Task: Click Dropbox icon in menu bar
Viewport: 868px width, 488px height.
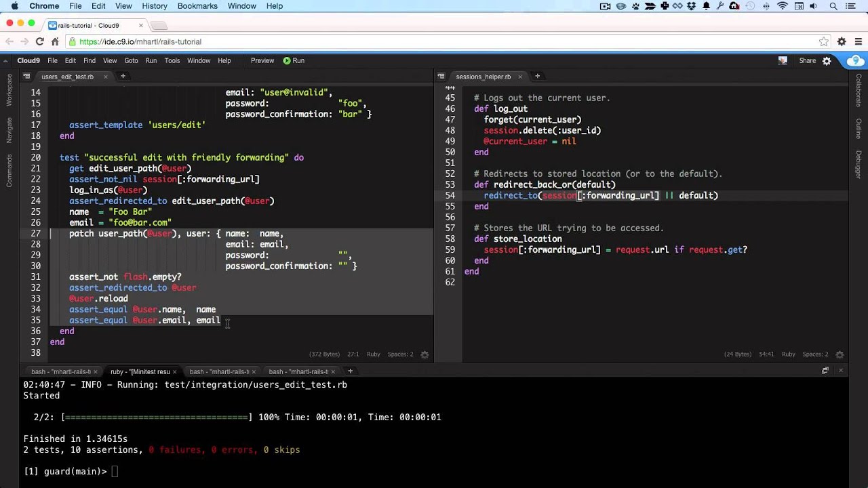Action: pyautogui.click(x=692, y=6)
